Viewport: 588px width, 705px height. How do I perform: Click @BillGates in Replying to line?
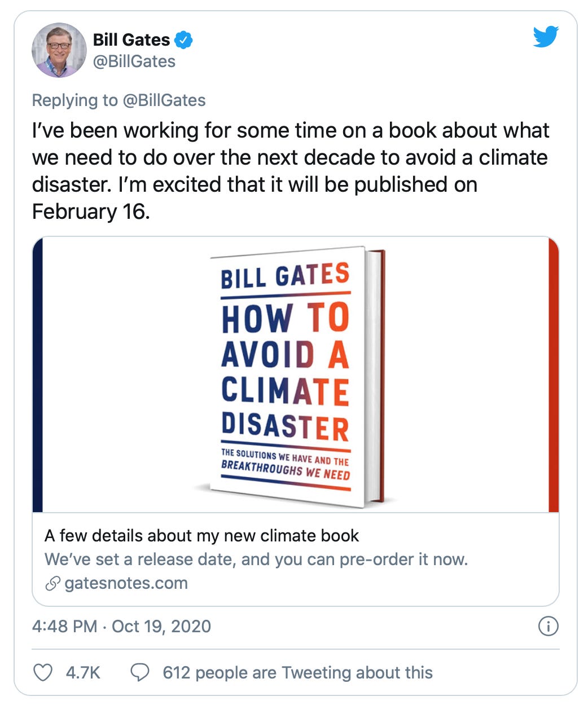(164, 100)
